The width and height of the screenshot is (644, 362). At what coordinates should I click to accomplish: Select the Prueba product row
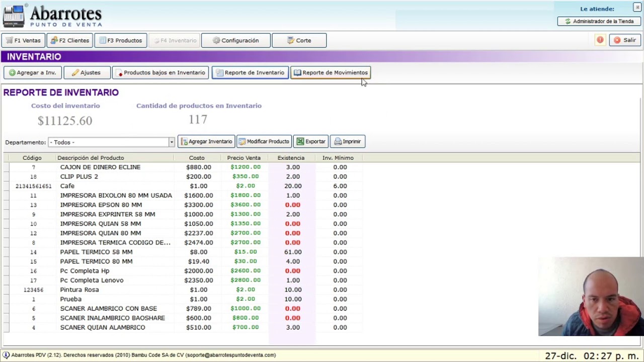[182, 299]
